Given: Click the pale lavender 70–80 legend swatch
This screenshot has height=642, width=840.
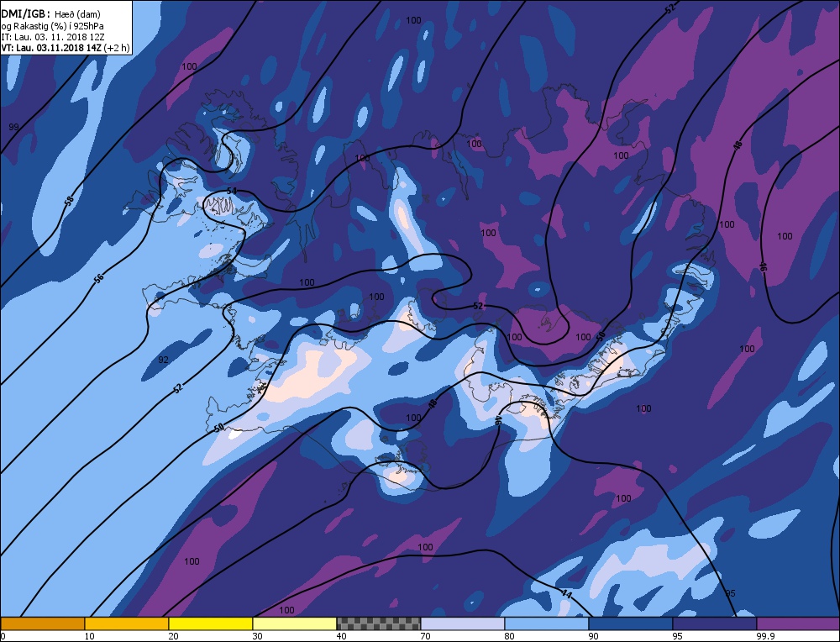Looking at the screenshot, I should click(x=462, y=624).
